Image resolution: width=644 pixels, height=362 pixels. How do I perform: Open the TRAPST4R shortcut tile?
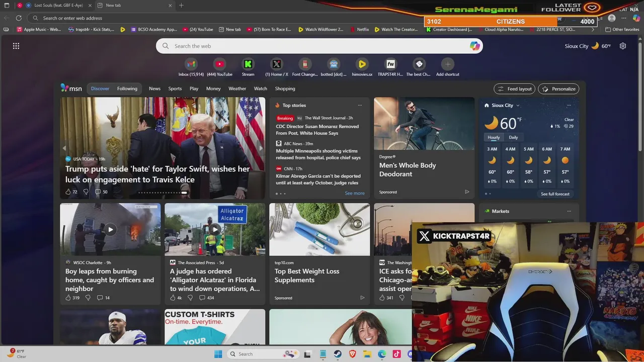tap(390, 64)
